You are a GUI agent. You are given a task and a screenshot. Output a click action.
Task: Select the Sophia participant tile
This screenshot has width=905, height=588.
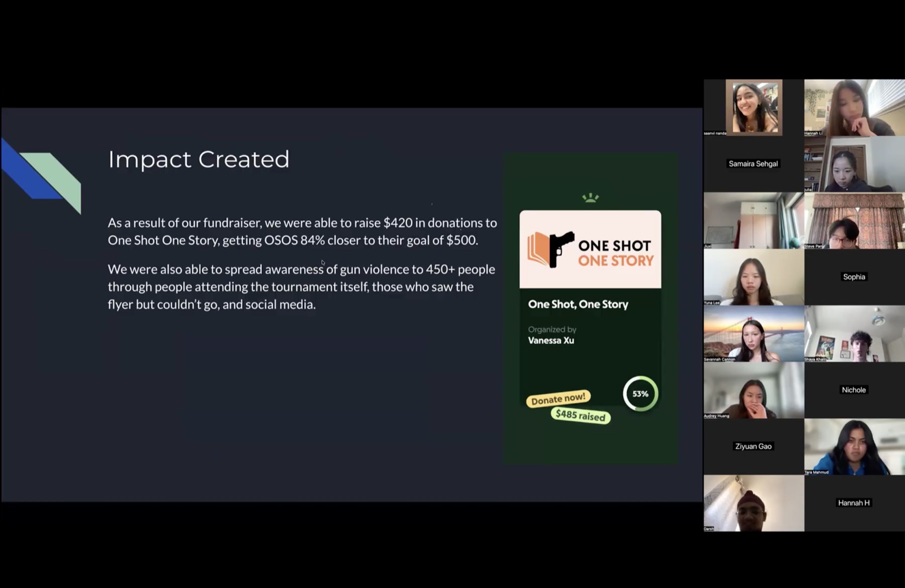click(x=855, y=277)
